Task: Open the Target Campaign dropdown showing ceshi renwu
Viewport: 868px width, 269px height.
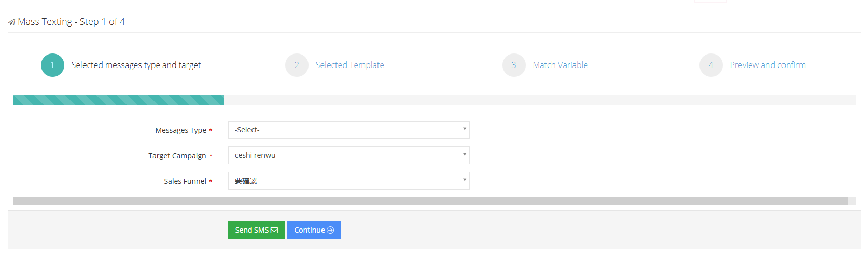Action: [x=348, y=155]
